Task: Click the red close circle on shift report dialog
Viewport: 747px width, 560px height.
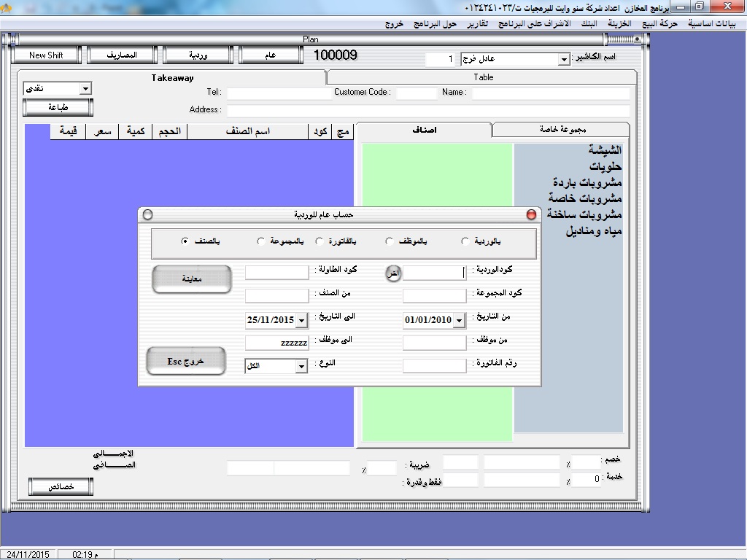Action: click(x=531, y=214)
